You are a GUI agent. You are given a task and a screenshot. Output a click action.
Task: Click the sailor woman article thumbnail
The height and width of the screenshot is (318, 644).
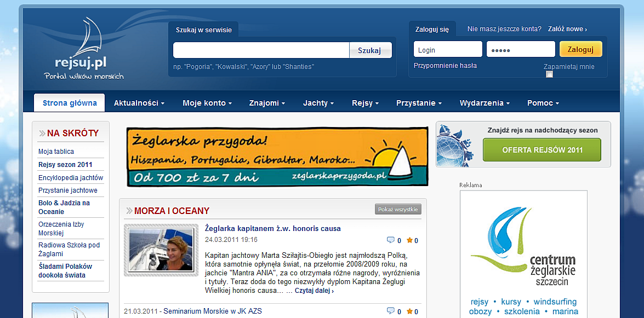click(x=161, y=250)
